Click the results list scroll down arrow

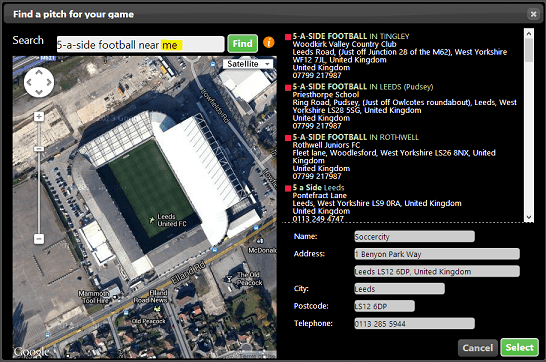click(529, 217)
